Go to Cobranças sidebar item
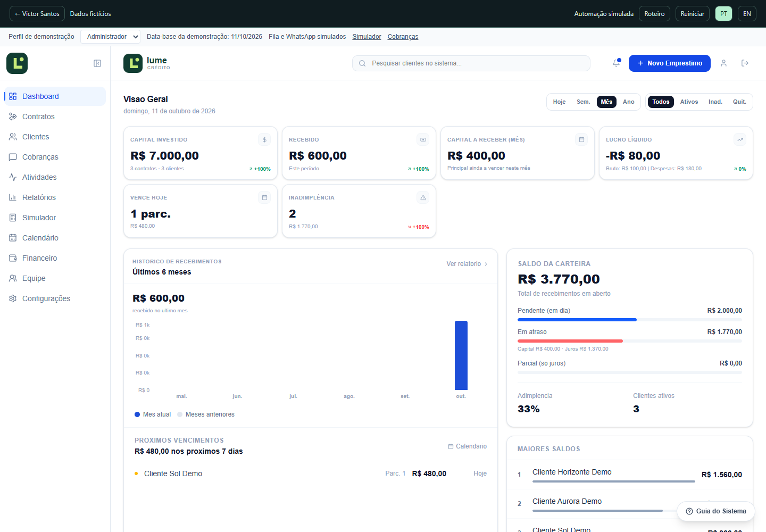This screenshot has height=532, width=766. [55, 157]
